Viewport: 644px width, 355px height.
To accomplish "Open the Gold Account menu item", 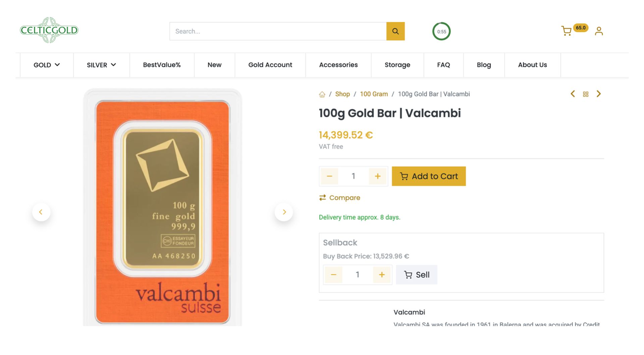I will click(x=270, y=65).
